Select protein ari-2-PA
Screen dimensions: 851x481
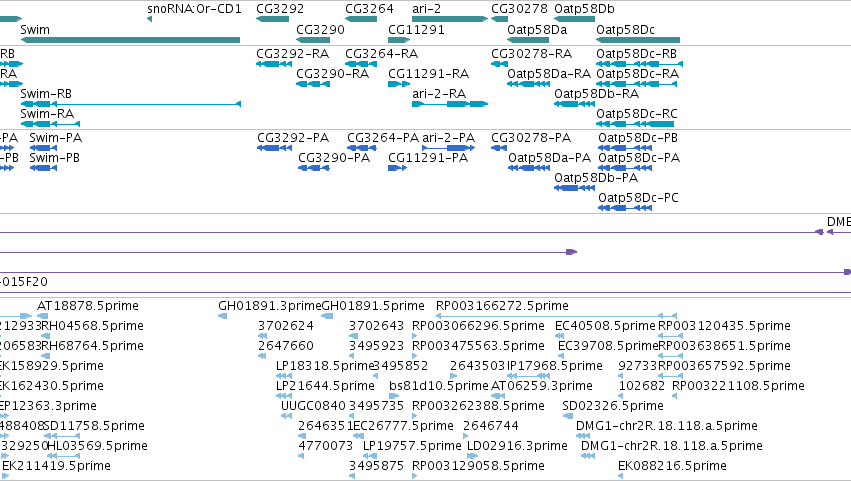[x=449, y=148]
